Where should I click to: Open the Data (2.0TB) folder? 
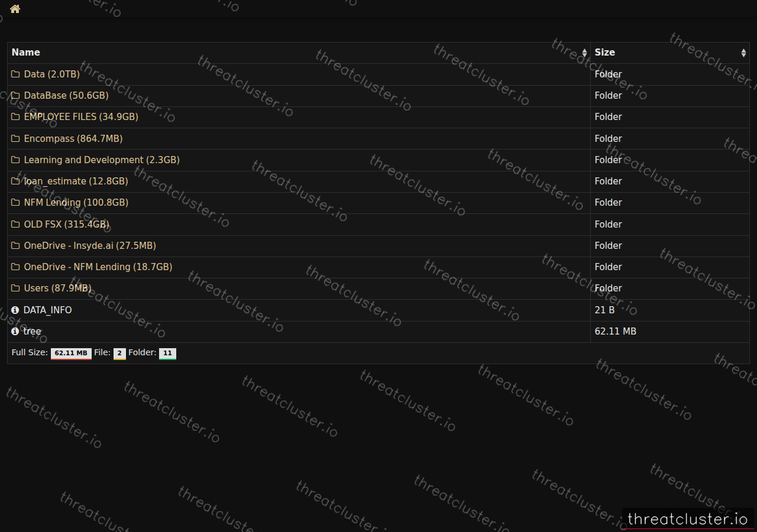click(x=51, y=74)
